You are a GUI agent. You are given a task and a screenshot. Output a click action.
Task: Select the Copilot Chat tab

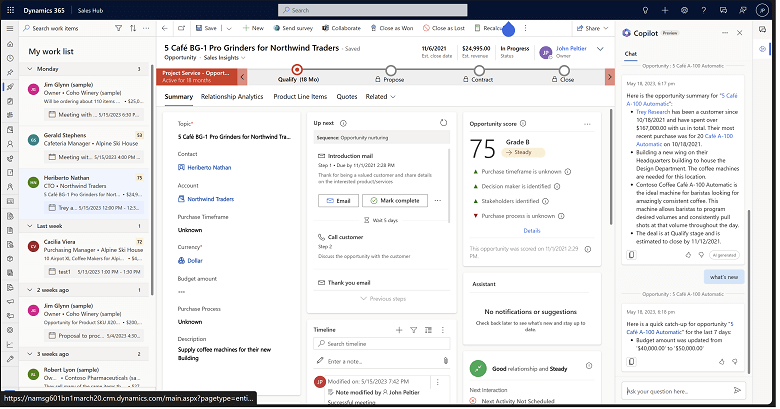click(x=631, y=54)
